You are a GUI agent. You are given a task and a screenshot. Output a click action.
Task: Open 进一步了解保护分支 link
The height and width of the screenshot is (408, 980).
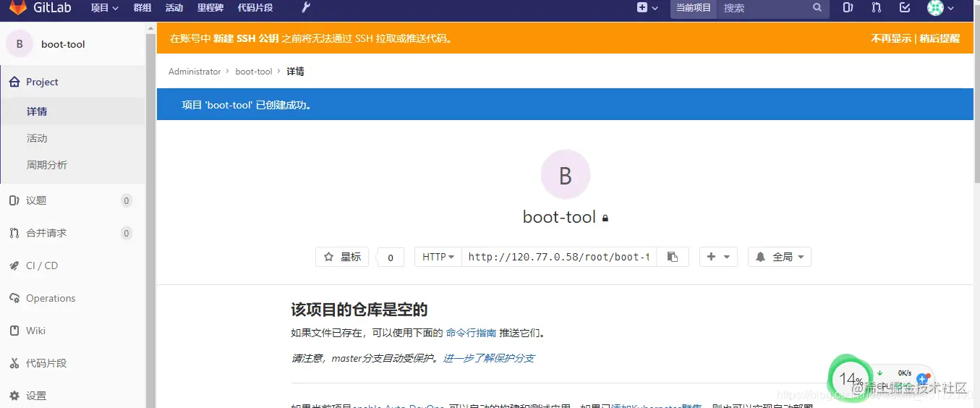pos(489,358)
